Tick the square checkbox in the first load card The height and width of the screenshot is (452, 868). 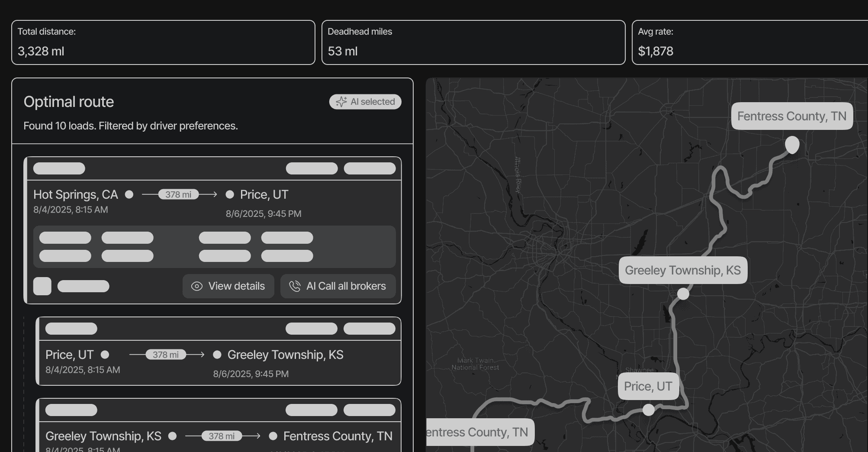[42, 286]
